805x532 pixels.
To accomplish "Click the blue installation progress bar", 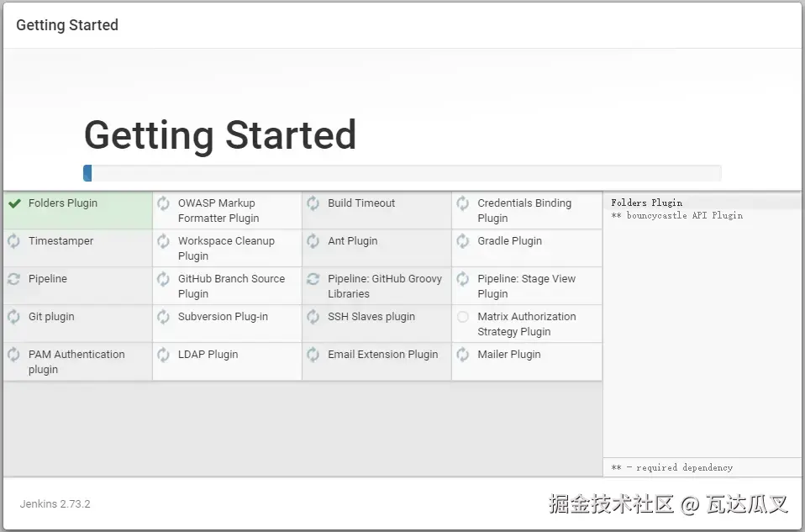I will click(89, 172).
